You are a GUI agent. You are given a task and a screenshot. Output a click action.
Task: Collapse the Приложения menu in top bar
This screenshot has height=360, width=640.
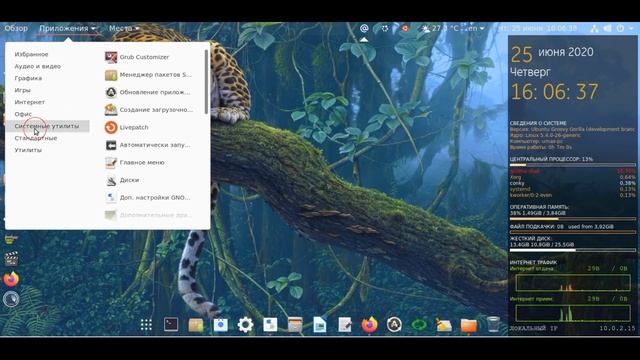point(67,28)
